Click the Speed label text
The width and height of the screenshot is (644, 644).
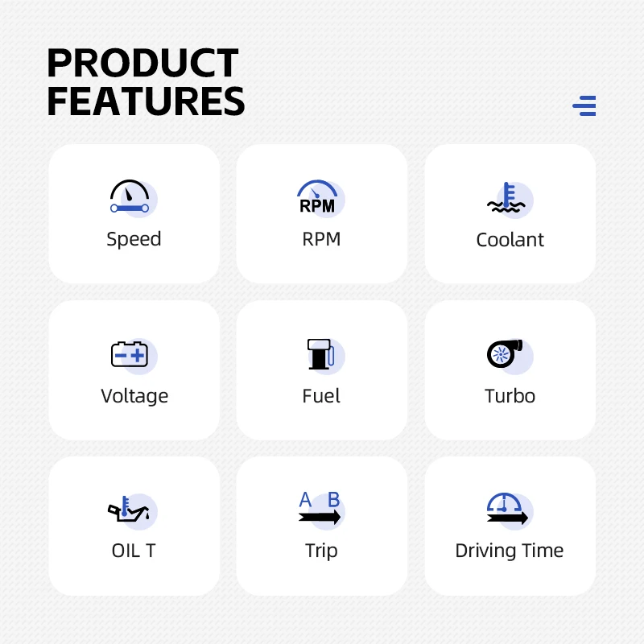[134, 239]
